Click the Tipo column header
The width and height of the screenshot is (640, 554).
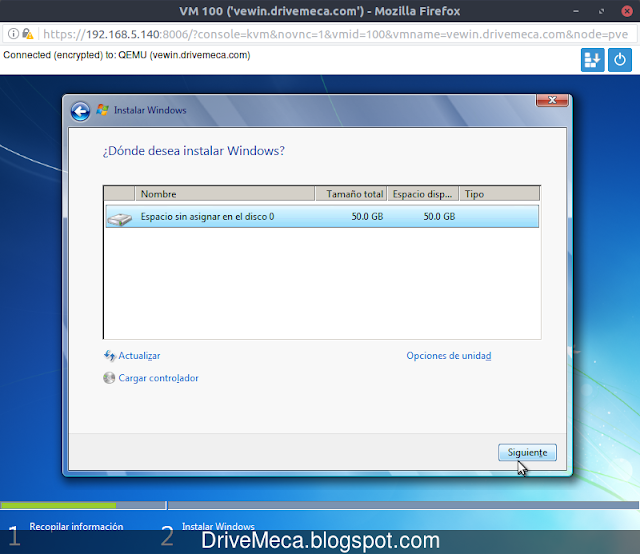pos(500,194)
